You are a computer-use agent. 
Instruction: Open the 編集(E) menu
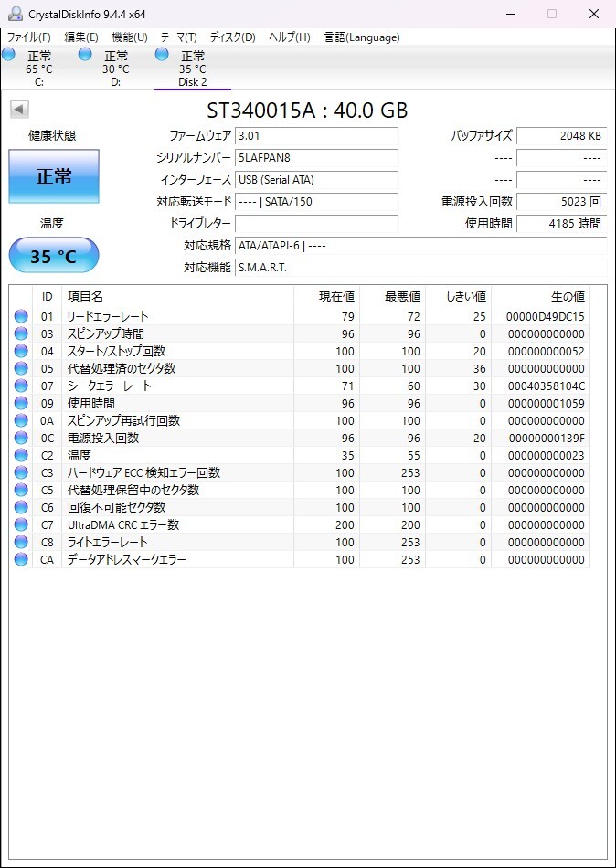81,37
